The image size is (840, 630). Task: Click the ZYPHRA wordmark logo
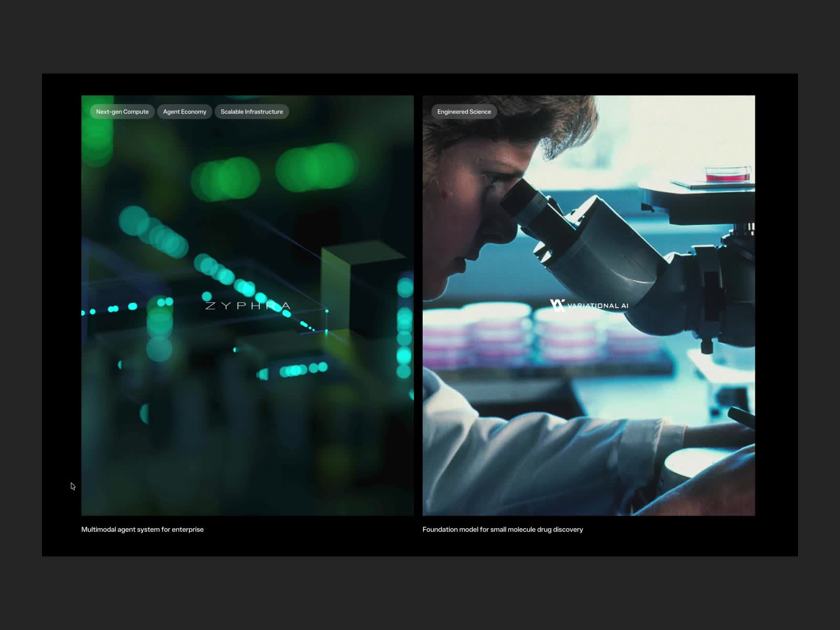(x=247, y=306)
